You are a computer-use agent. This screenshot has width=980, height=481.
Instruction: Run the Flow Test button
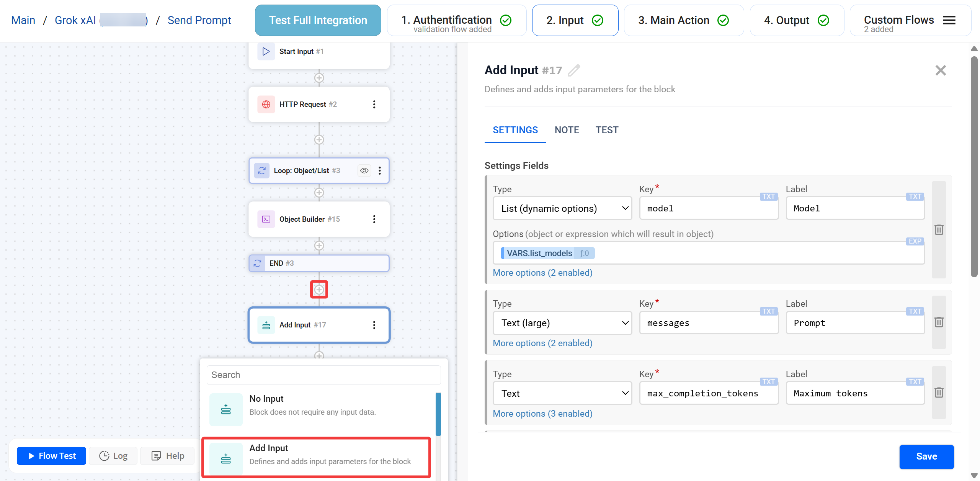click(x=52, y=456)
